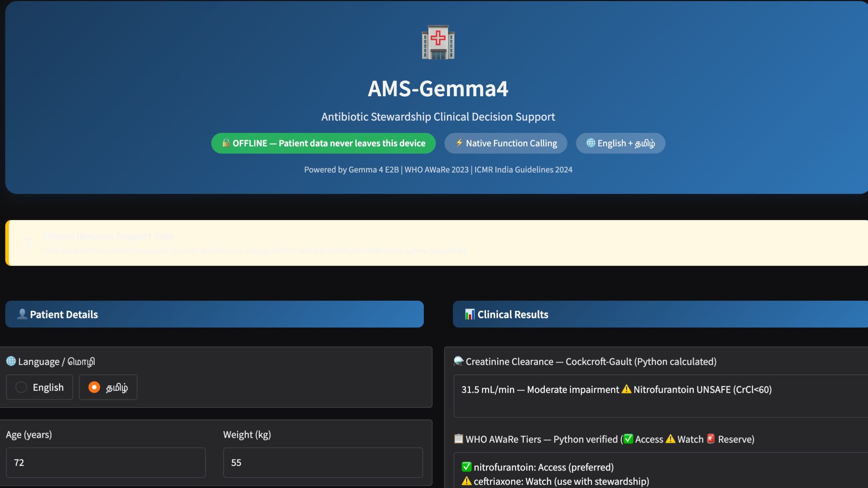Click the yellow warning icon before Watch in the legend
Screen dimensions: 868x488
670,439
